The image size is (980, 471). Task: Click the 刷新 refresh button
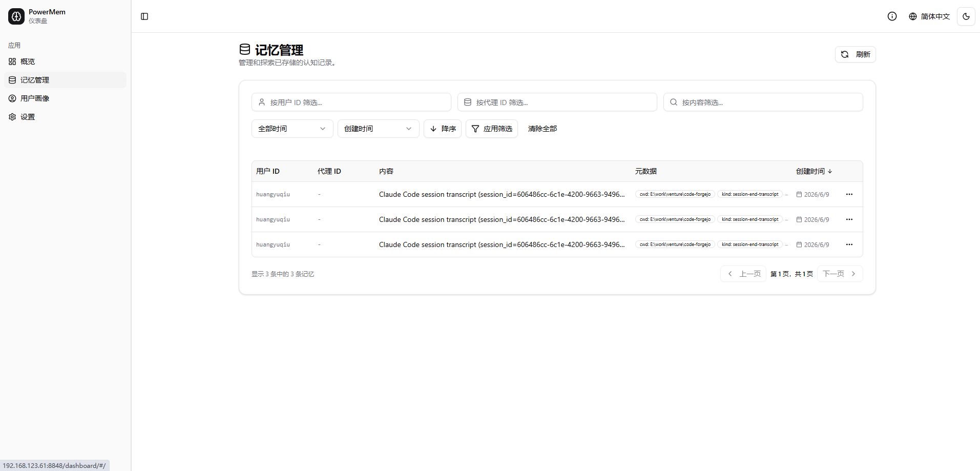pos(855,54)
